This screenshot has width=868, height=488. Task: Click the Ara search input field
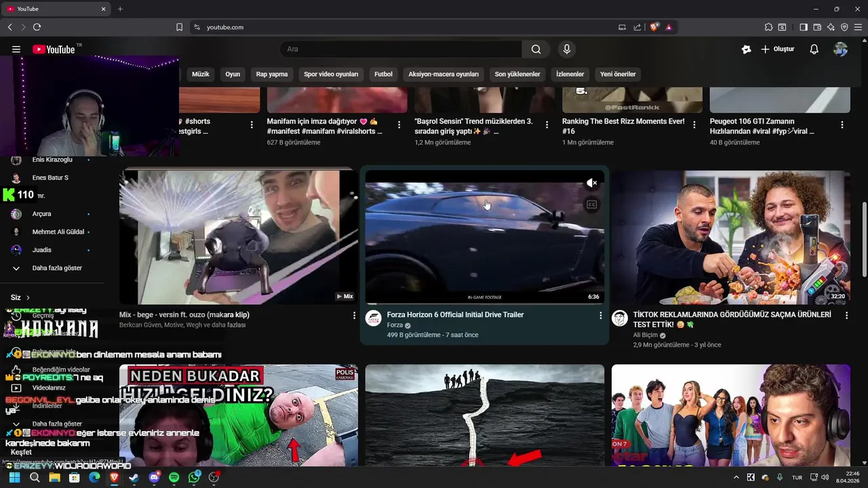point(401,49)
